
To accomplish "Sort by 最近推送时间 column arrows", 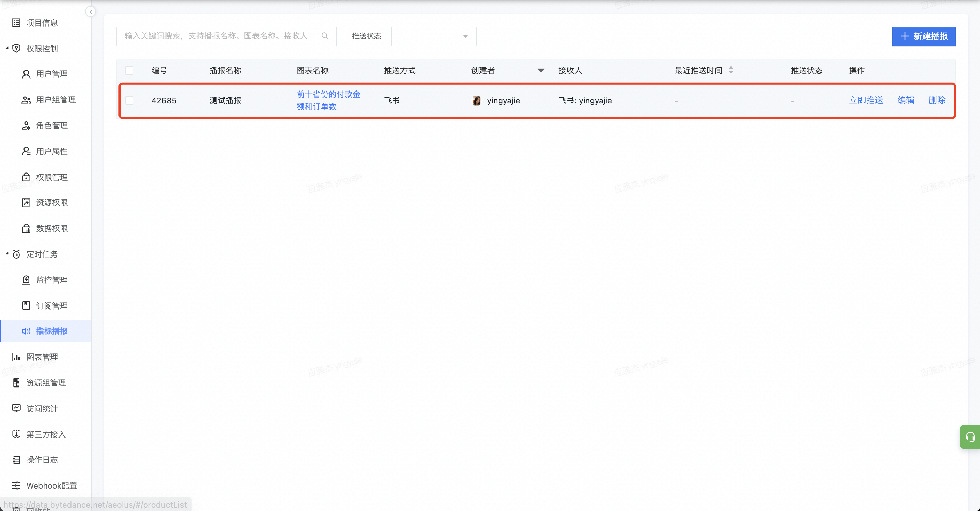I will coord(731,70).
